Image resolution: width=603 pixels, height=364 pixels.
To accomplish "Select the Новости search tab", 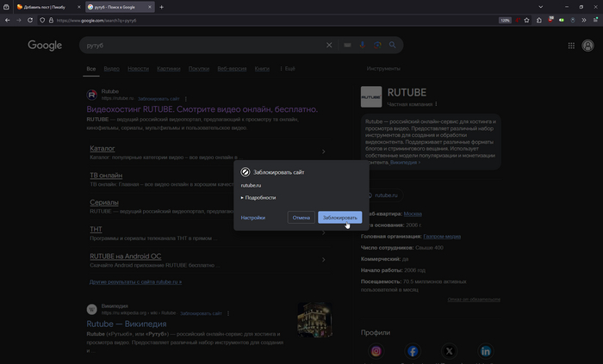I will tap(138, 69).
